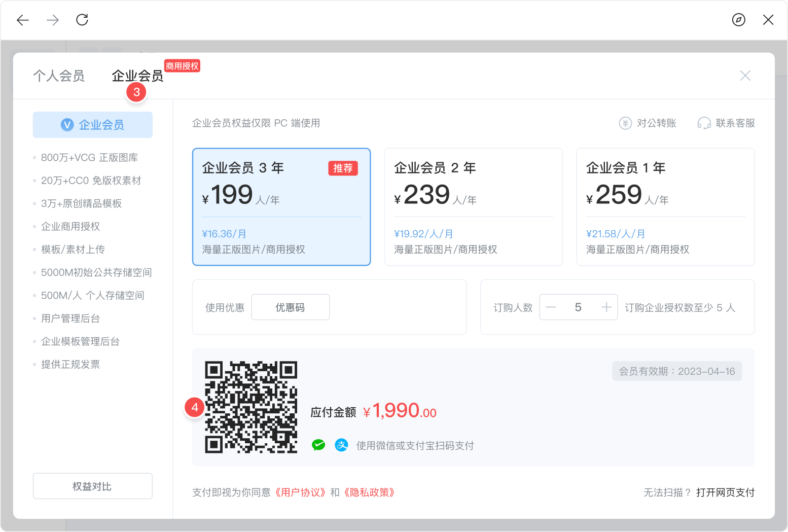Click 企业模板管理后台 list item
The width and height of the screenshot is (788, 532).
point(80,341)
